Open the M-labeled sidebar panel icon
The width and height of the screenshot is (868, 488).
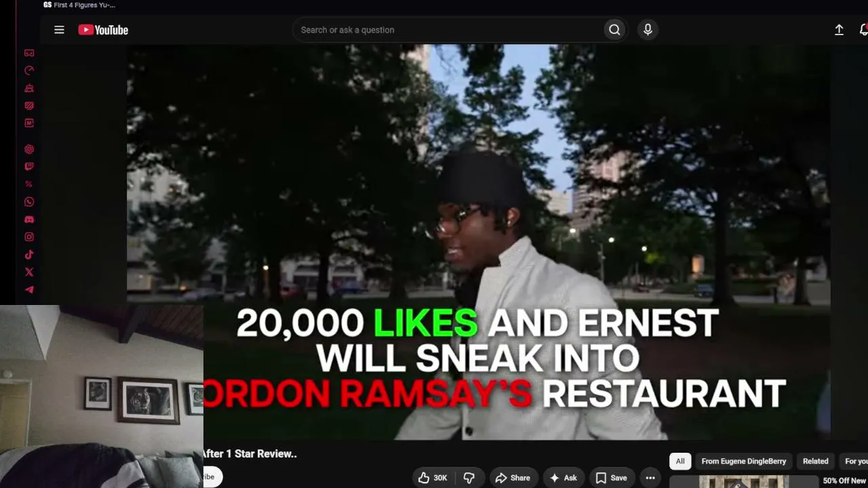29,123
